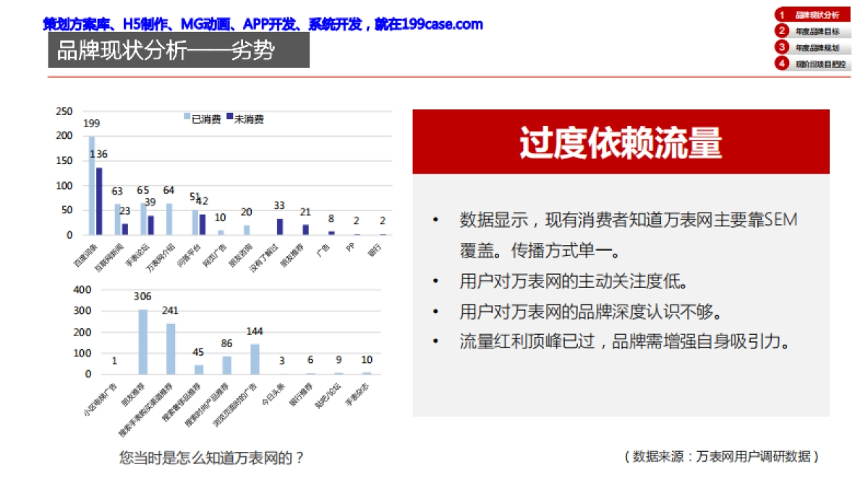868x488 pixels.
Task: Click the gray 品牌现状分析——劣势 title box
Action: (x=177, y=51)
